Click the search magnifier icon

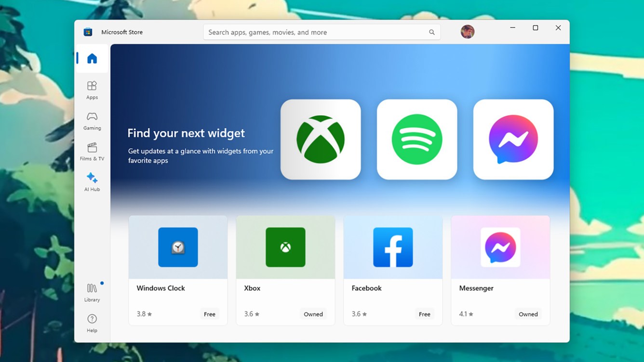(x=431, y=32)
